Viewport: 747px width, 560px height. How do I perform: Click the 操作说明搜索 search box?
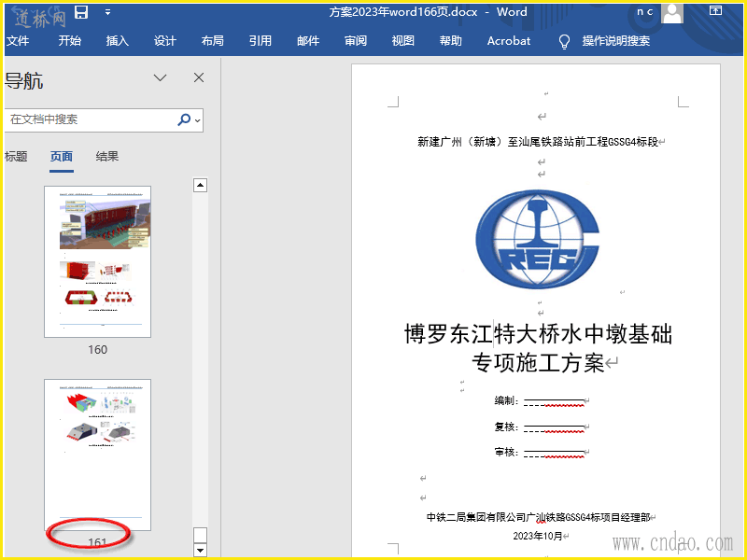click(x=615, y=41)
